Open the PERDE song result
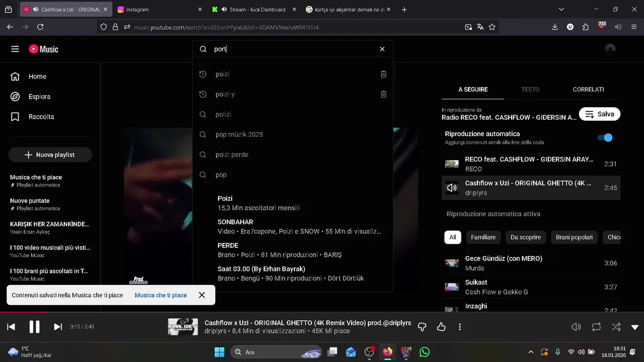644x362 pixels. pos(293,250)
